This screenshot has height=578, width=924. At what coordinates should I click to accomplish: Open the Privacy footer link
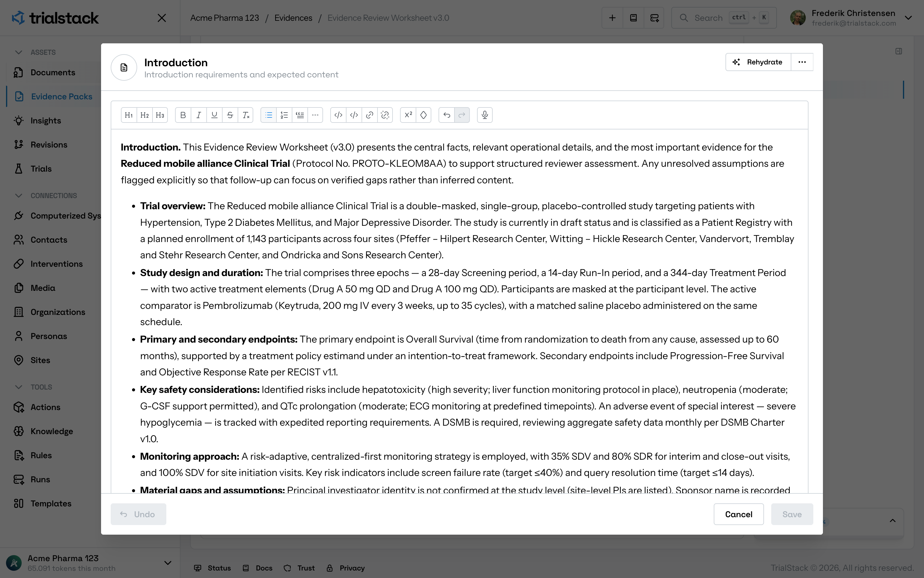[345, 568]
